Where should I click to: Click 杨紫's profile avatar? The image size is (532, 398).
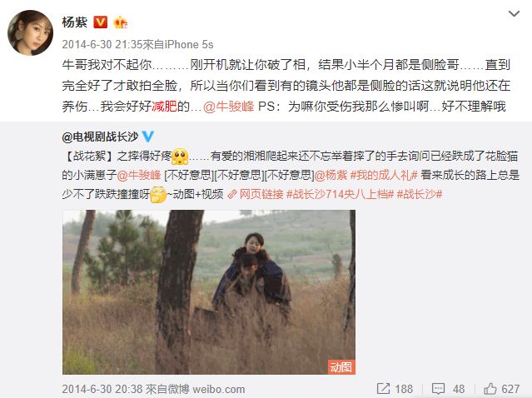(x=30, y=32)
